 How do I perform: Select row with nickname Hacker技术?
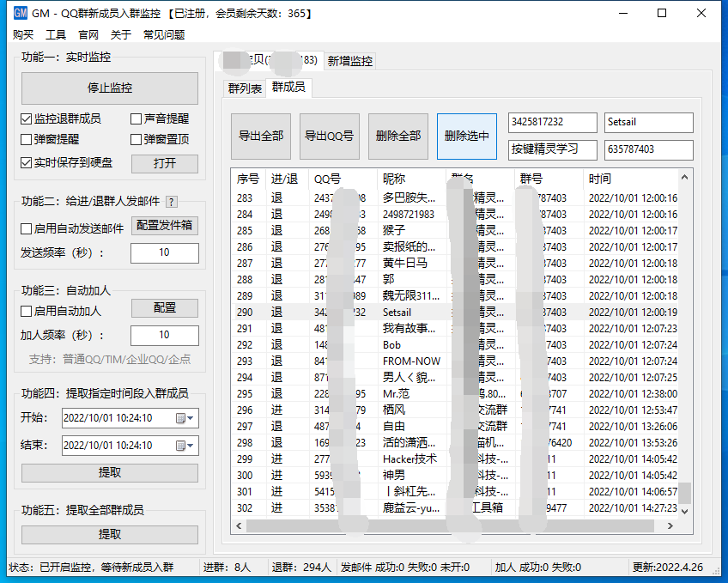[x=455, y=459]
